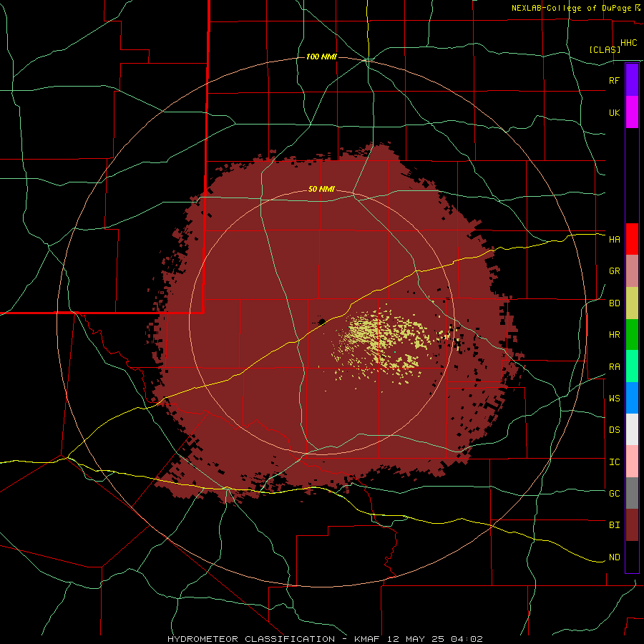Image resolution: width=644 pixels, height=644 pixels.
Task: Click the green HR legend swatch
Action: 632,335
